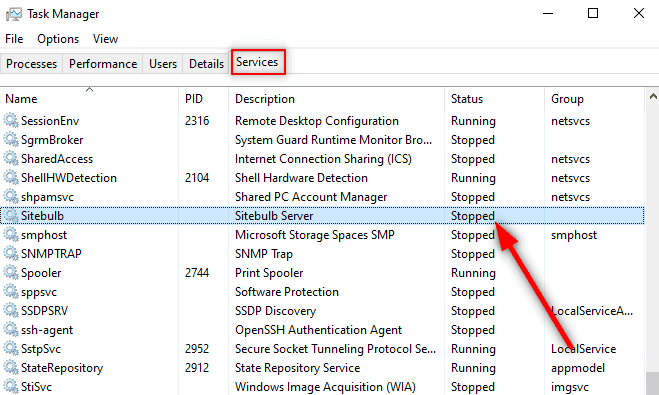
Task: Sort by the Description column header
Action: 336,99
